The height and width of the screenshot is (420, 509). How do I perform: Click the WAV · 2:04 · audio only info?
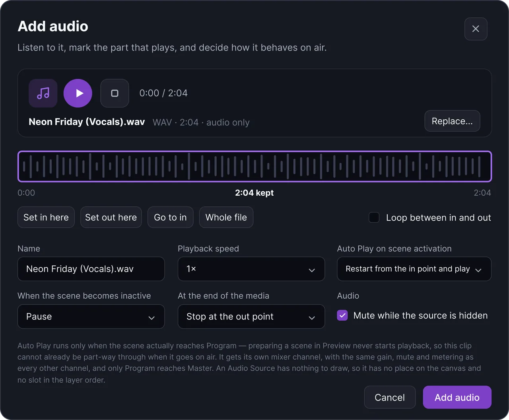(201, 122)
